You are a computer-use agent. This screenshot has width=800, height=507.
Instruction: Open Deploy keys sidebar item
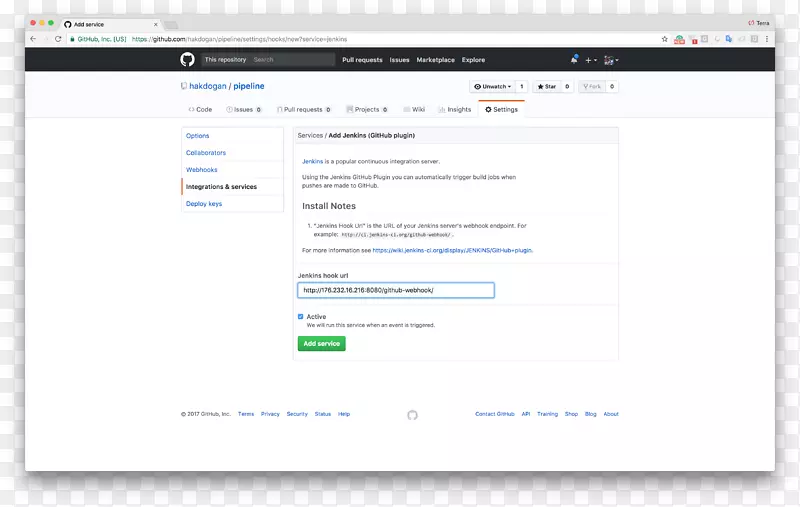click(x=204, y=204)
